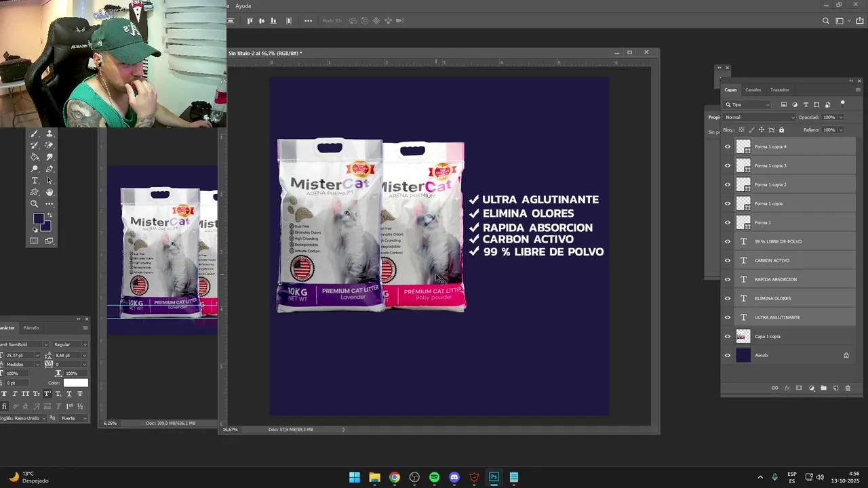Add a layer style (fx)
The image size is (868, 488).
[x=787, y=388]
